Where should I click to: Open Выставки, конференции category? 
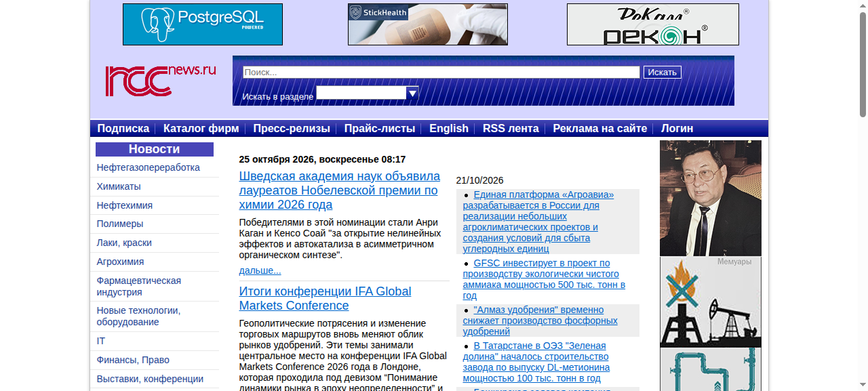151,379
